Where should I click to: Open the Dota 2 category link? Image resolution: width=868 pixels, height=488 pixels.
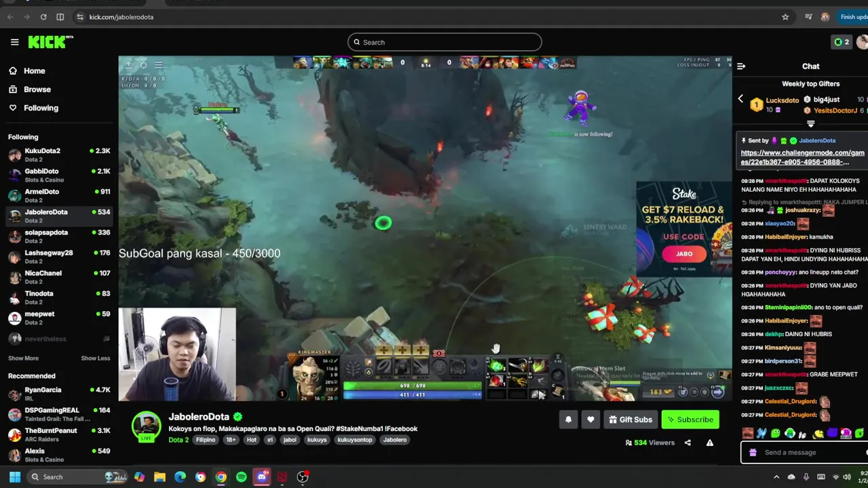click(x=178, y=440)
